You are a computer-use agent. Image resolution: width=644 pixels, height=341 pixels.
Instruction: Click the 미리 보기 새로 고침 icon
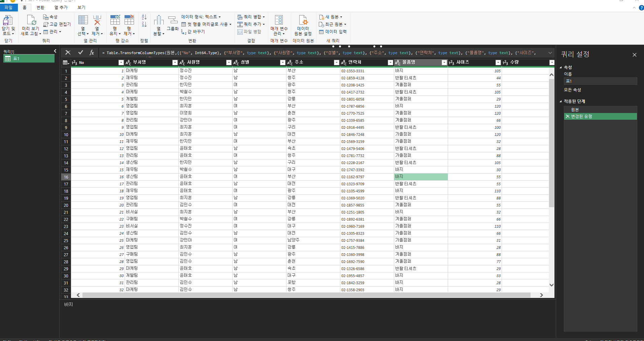pyautogui.click(x=31, y=21)
